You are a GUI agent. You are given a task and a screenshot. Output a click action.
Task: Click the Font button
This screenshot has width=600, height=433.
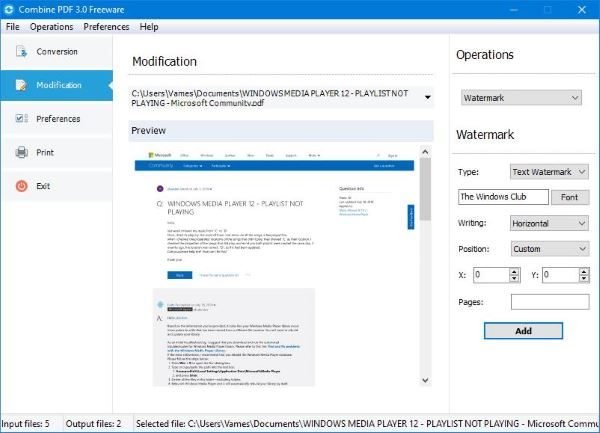click(x=570, y=197)
